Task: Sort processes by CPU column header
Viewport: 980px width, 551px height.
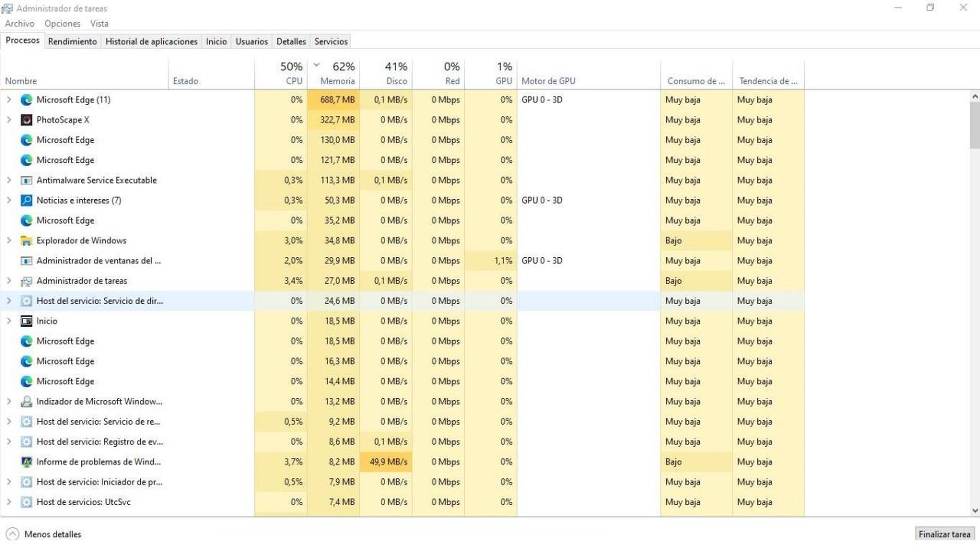Action: (281, 74)
